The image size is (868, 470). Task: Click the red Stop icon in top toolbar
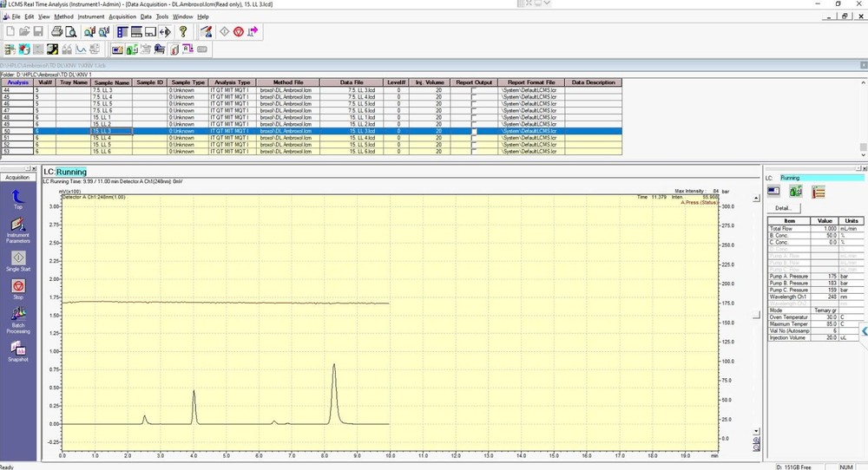[239, 31]
